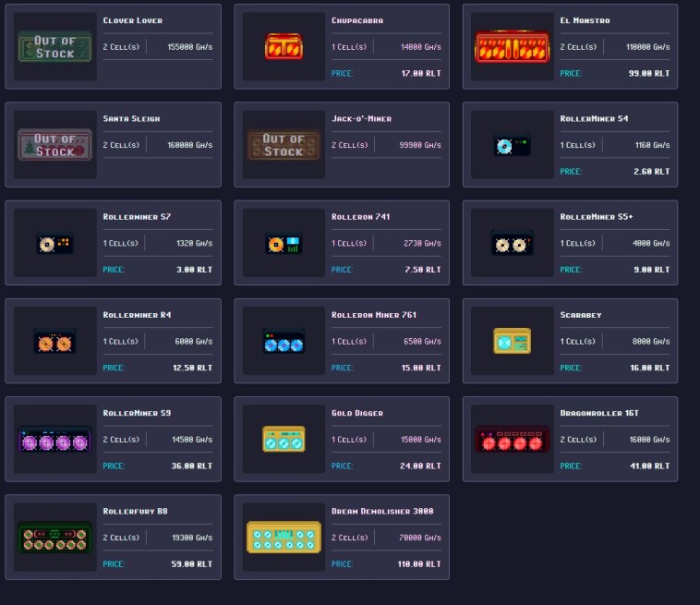The image size is (700, 605).
Task: Select the Chupacabra miner icon
Action: (x=284, y=46)
